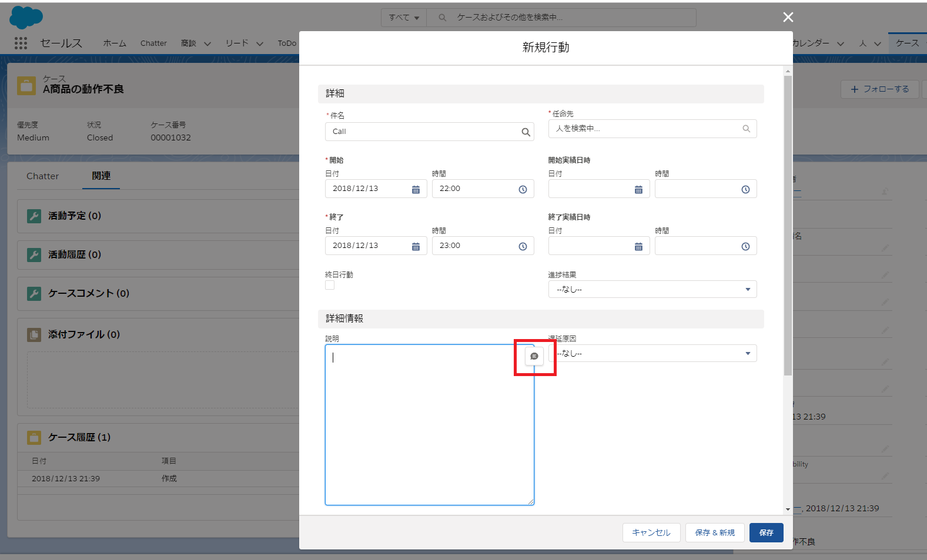Open calendar picker for 開始実績日時 date
The width and height of the screenshot is (927, 560).
tap(638, 189)
